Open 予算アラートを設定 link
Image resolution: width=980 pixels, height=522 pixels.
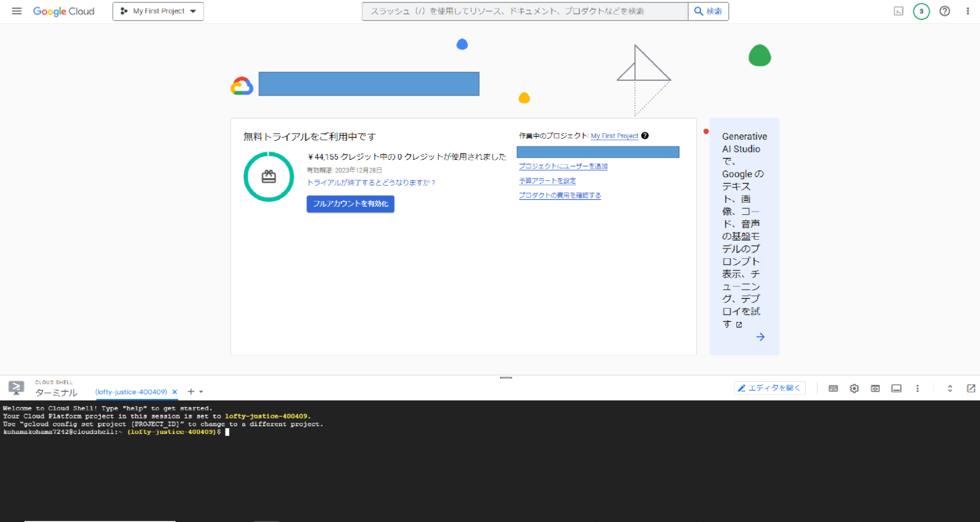point(548,181)
